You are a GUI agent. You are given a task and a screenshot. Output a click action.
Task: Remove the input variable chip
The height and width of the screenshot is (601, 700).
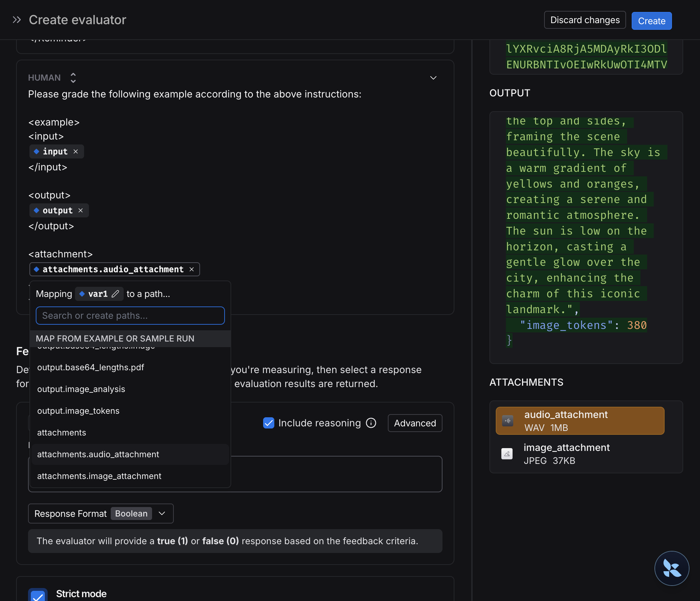[76, 151]
